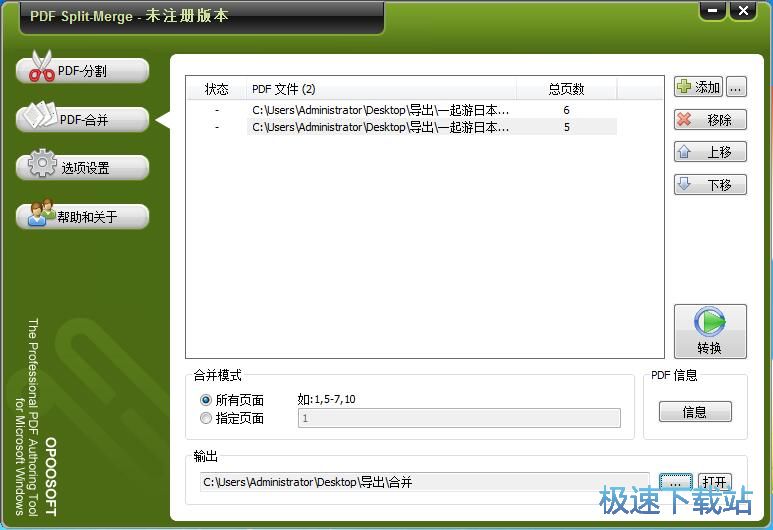
Task: Select the first PDF row with 6 pages
Action: click(402, 110)
